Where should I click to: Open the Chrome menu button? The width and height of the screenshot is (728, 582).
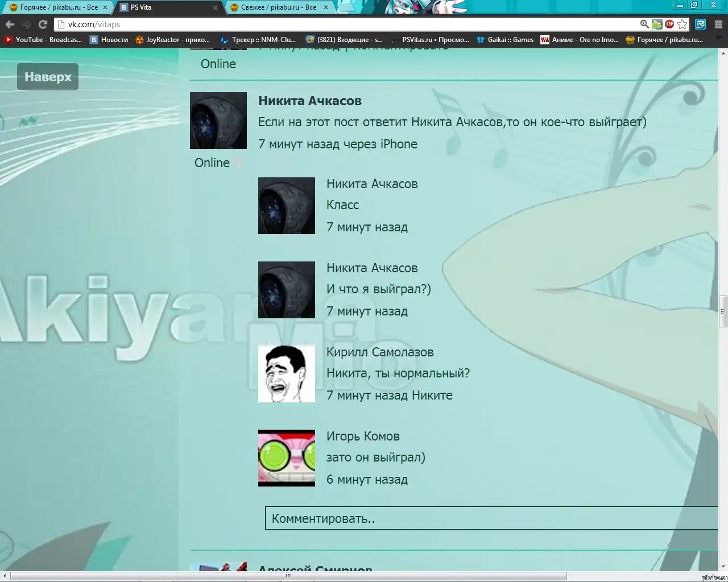(718, 24)
